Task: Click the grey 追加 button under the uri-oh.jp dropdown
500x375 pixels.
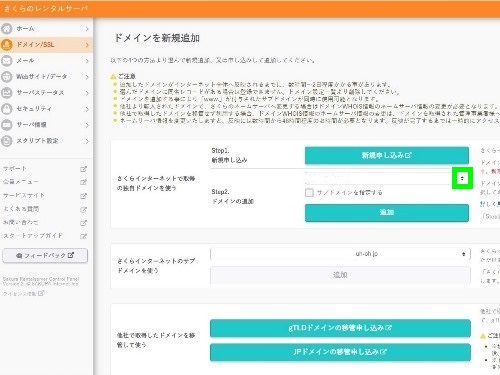Action: click(340, 275)
